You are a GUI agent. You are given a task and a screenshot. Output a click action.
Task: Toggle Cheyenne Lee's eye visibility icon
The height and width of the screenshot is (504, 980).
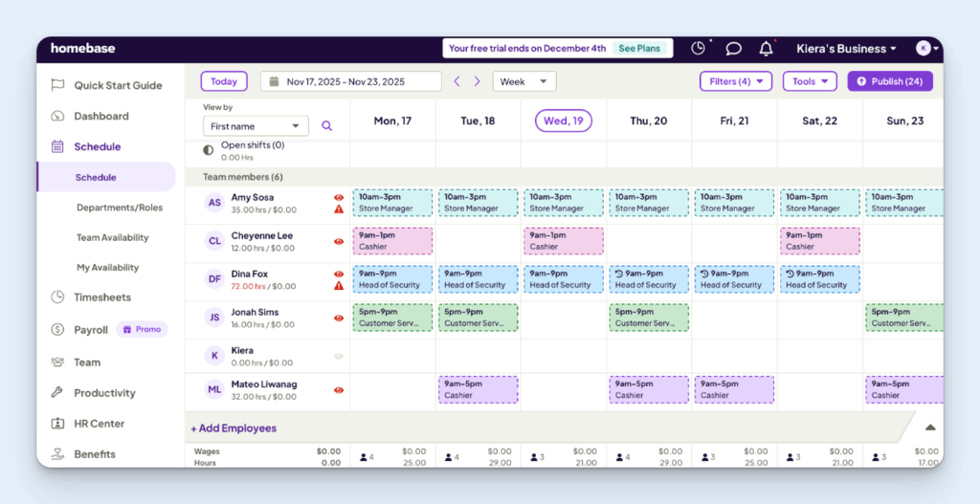[339, 242]
